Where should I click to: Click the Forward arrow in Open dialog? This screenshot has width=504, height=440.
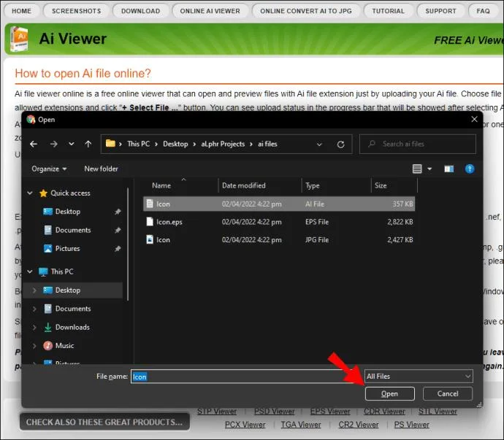click(x=53, y=144)
